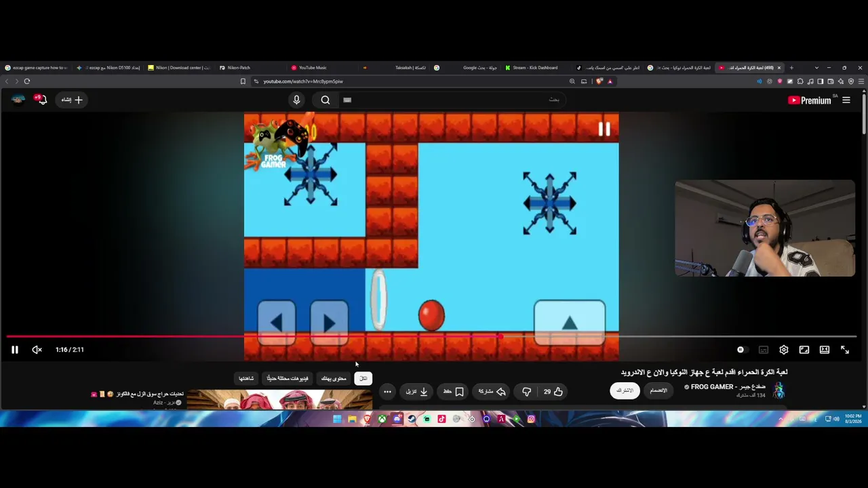
Task: Close the active YouTube browser tab
Action: coord(779,68)
